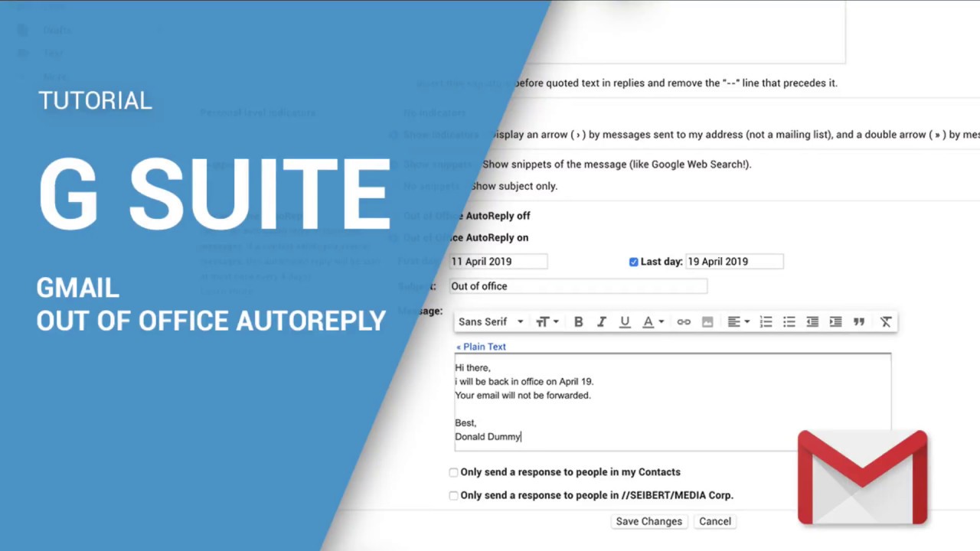Click the Save Changes button
The height and width of the screenshot is (551, 980).
tap(648, 521)
